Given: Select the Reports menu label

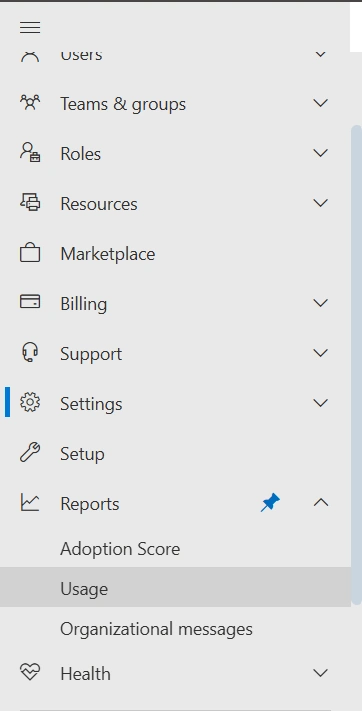Looking at the screenshot, I should (x=90, y=504).
